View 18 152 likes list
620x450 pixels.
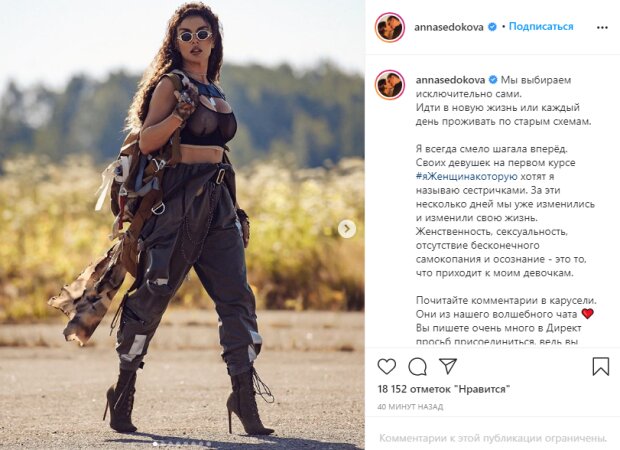[444, 389]
